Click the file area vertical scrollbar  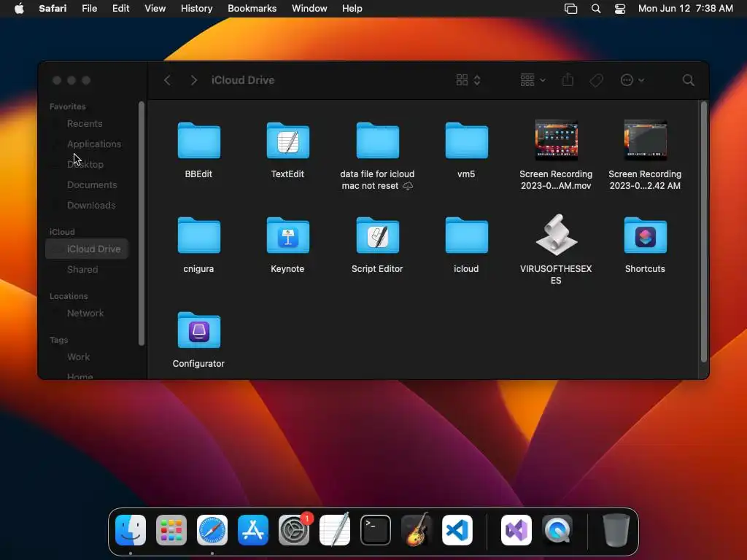(x=704, y=231)
